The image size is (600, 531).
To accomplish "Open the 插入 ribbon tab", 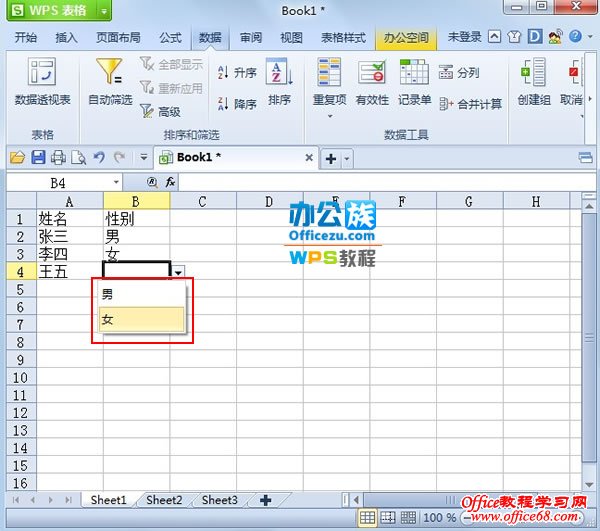I will [67, 37].
